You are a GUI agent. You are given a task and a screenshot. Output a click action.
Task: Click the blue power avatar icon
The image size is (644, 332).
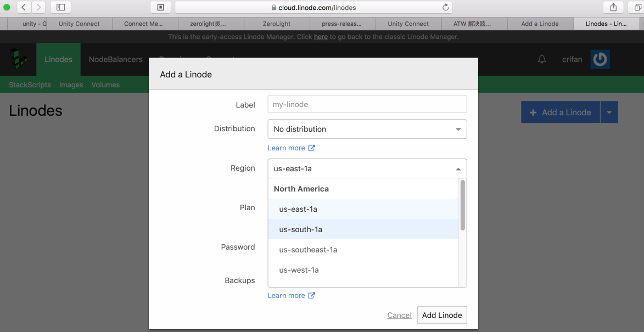600,59
